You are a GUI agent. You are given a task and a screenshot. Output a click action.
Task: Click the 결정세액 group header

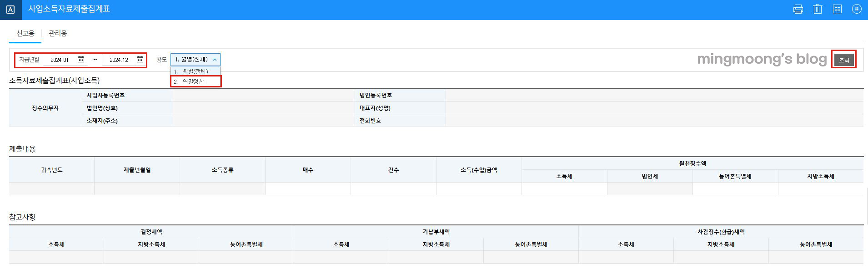click(151, 232)
